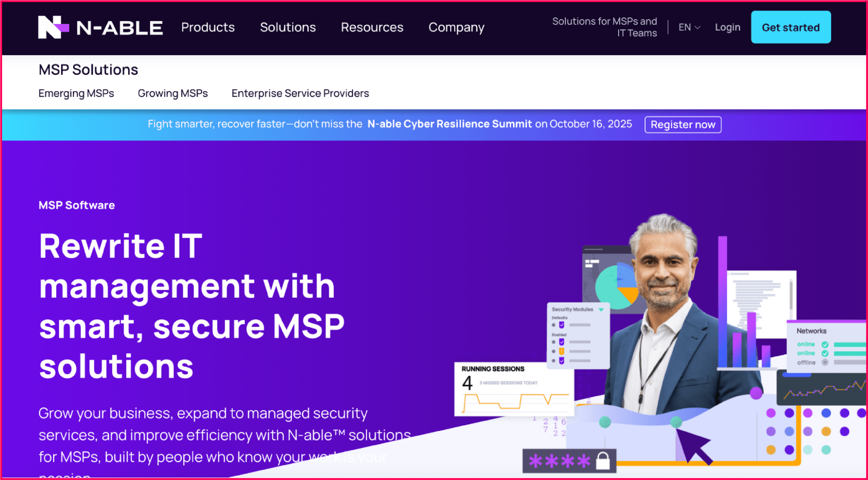Click the yellow warning shield in Security Modules
Screen dimensions: 868x480
[562, 352]
